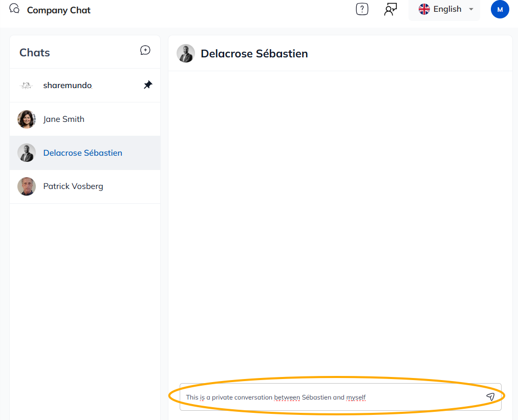Click the feedback person-with-speech-bubble icon
The image size is (518, 420).
pos(391,9)
